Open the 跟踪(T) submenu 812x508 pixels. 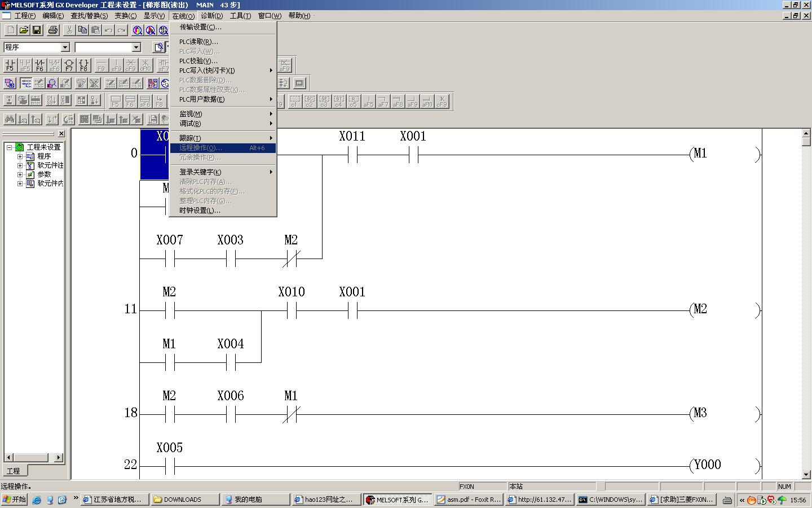(223, 138)
